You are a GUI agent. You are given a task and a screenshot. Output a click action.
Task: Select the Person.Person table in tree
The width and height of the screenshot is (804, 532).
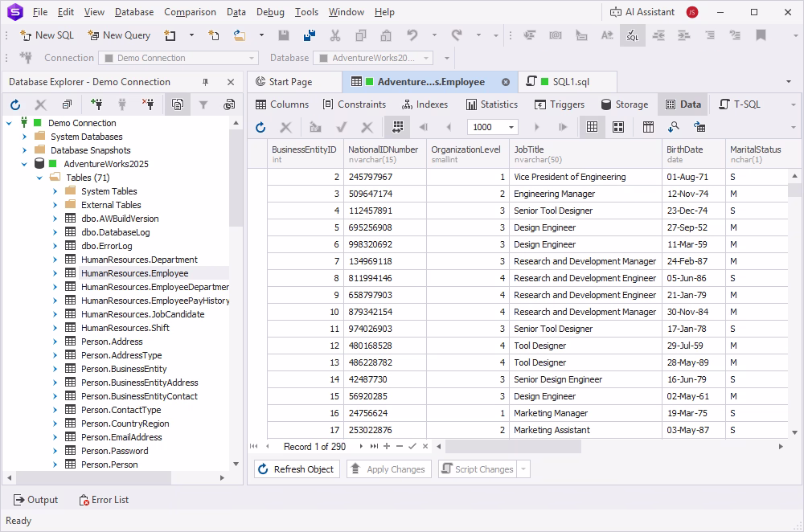(109, 464)
